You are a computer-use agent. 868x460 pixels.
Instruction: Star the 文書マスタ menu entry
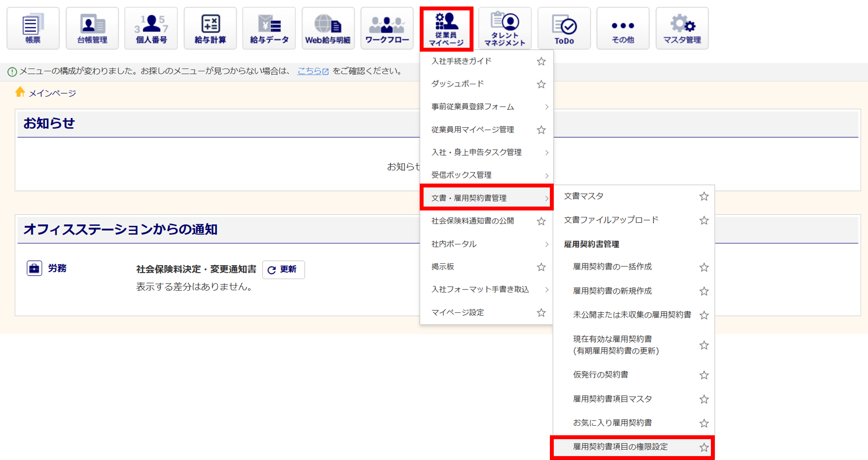pos(704,197)
